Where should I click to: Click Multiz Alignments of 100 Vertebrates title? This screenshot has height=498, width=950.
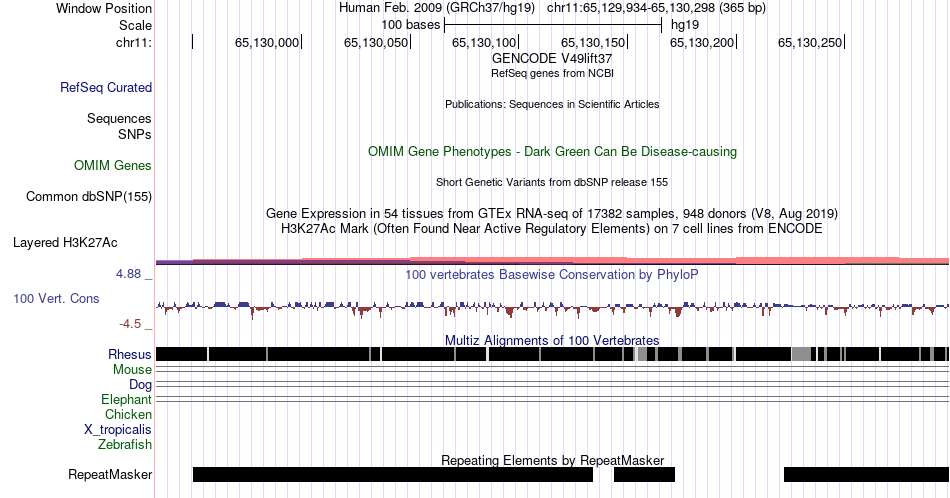tap(552, 340)
